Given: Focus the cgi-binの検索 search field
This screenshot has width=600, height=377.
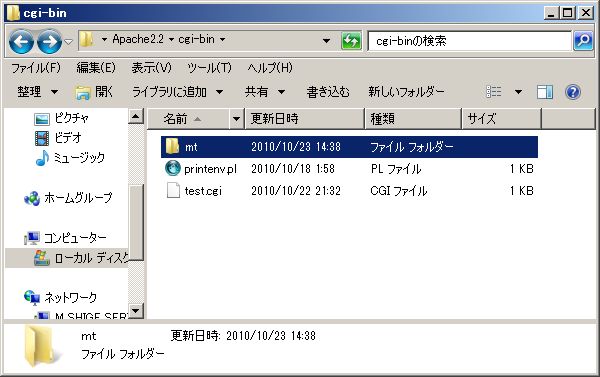Looking at the screenshot, I should coord(469,41).
